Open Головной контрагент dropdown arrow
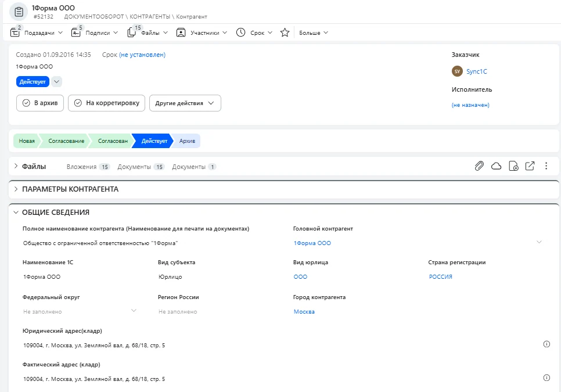561x392 pixels. [539, 242]
